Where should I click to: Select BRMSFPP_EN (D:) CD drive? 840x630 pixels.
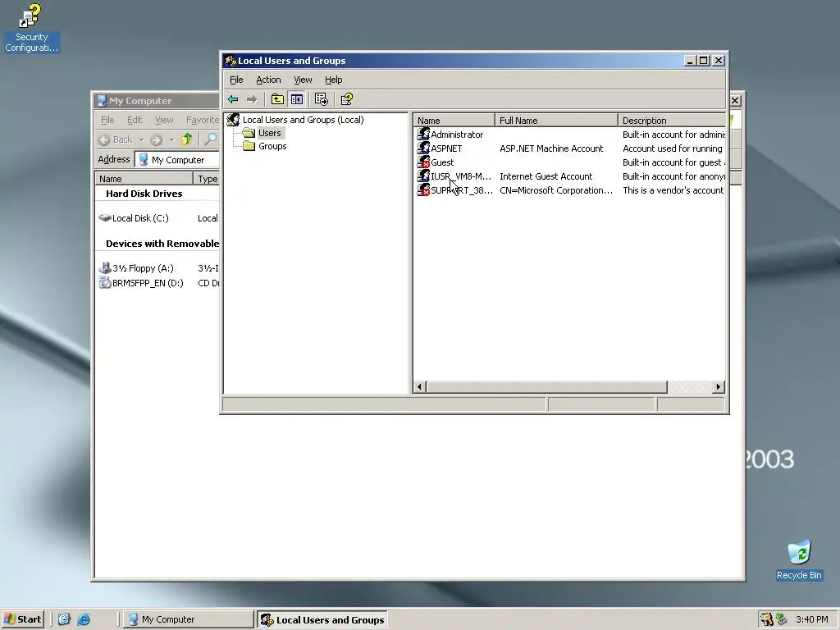pos(141,283)
